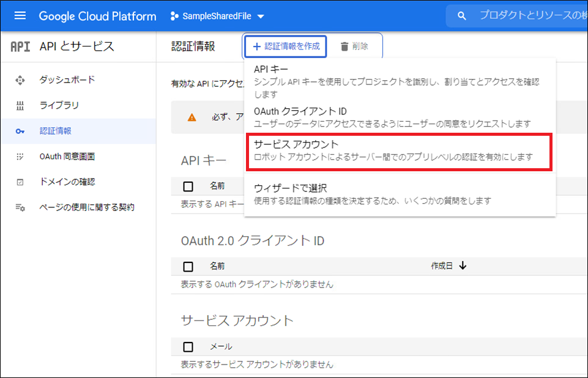Tick the API キー table select-all checkbox

tap(188, 186)
